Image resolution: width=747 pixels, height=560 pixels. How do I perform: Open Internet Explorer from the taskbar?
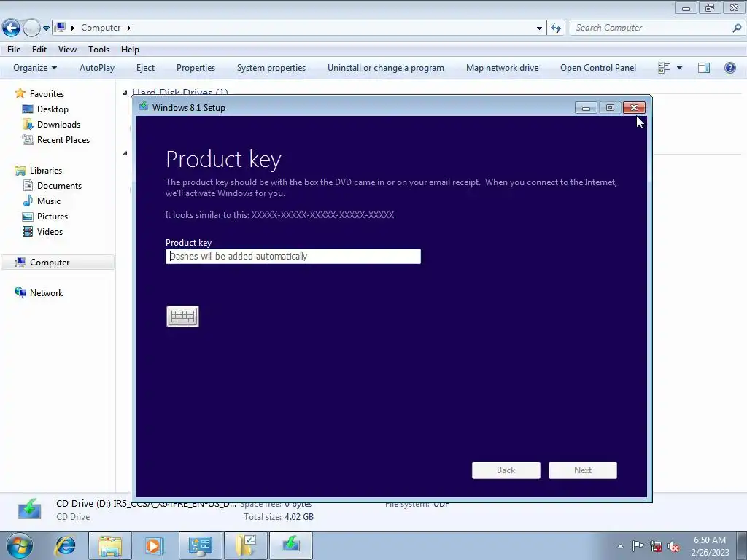[x=65, y=545]
